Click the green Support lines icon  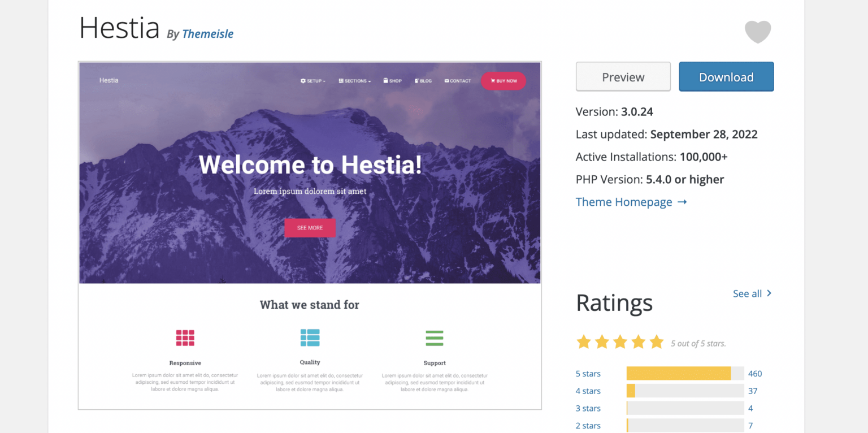point(435,338)
